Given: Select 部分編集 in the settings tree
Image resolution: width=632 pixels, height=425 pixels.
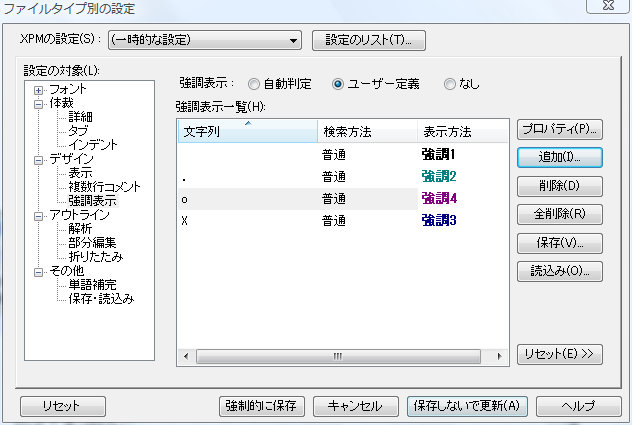Looking at the screenshot, I should tap(92, 243).
